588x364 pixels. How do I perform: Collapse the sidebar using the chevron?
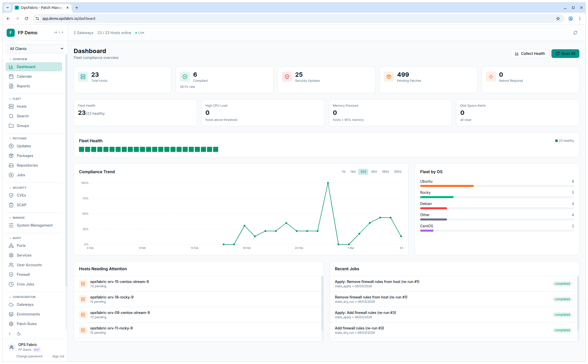(10, 334)
